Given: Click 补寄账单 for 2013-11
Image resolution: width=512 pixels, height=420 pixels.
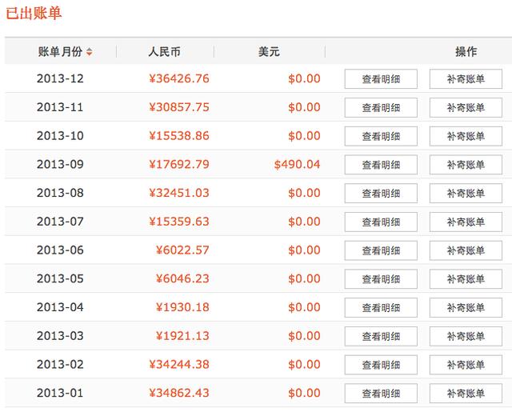Looking at the screenshot, I should (x=466, y=107).
